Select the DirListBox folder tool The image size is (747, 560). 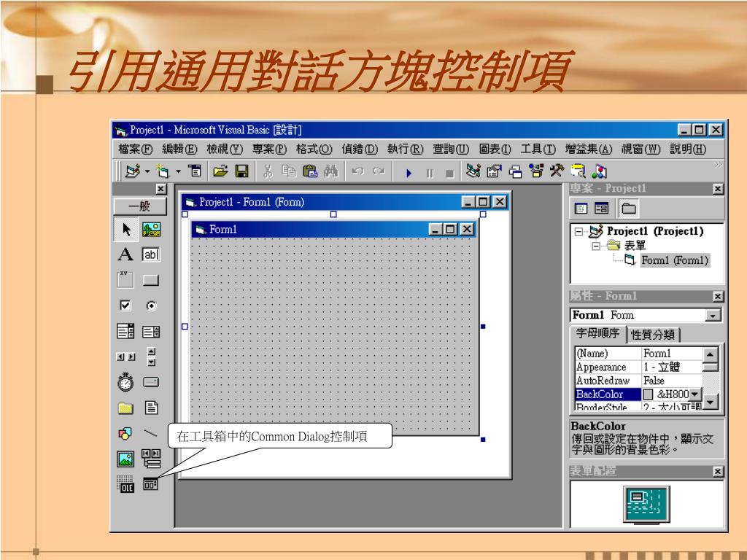[x=125, y=408]
